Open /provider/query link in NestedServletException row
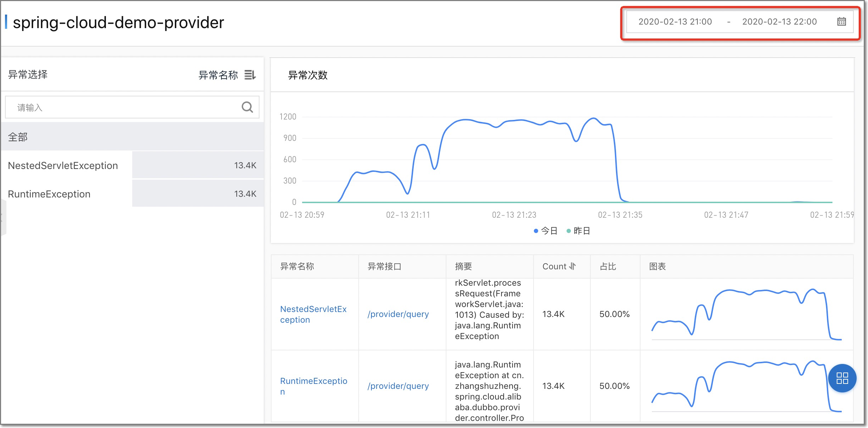This screenshot has width=868, height=428. 398,314
